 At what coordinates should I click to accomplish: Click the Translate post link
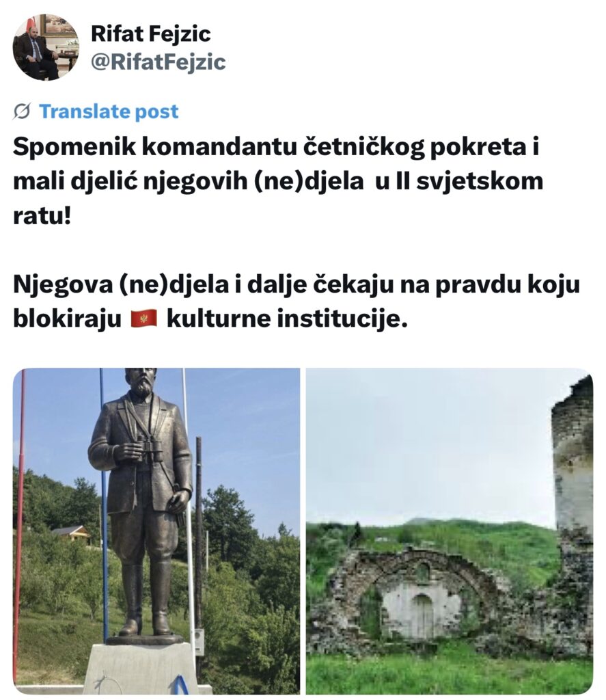point(109,111)
